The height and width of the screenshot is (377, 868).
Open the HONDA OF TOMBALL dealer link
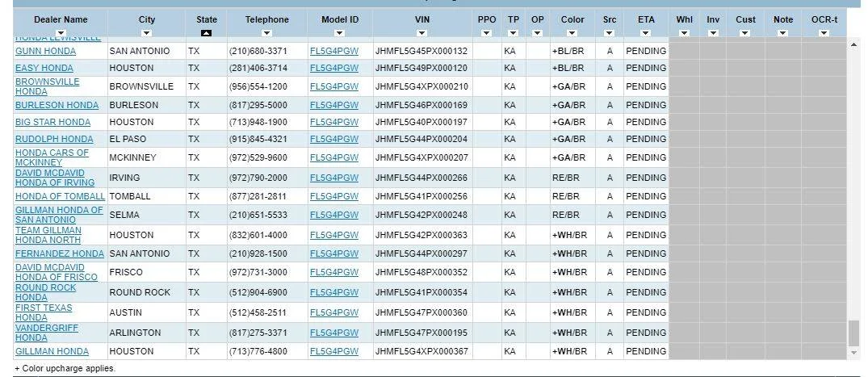(x=60, y=196)
